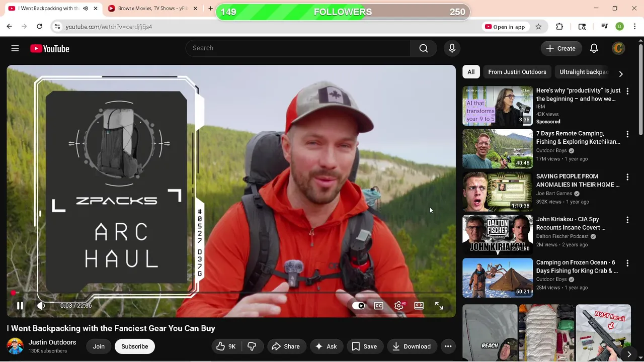Switch to Browse Movies, TV Shows tab
644x362 pixels.
pos(152,9)
